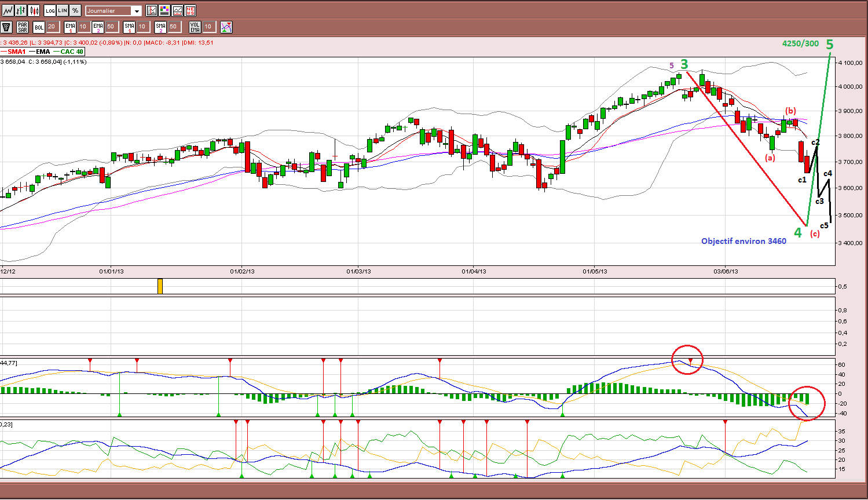The image size is (868, 500).
Task: Click the N: 0,0 readout
Action: [133, 42]
